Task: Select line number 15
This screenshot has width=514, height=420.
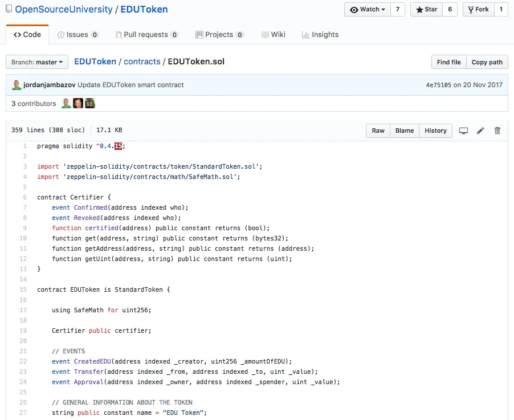Action: coord(23,289)
